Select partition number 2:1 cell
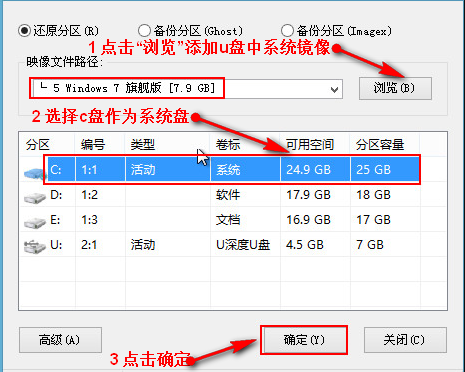465x372 pixels. 89,245
